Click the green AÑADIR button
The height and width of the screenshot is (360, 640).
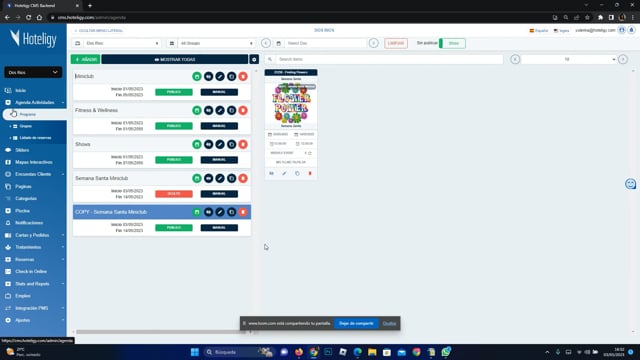coord(85,59)
